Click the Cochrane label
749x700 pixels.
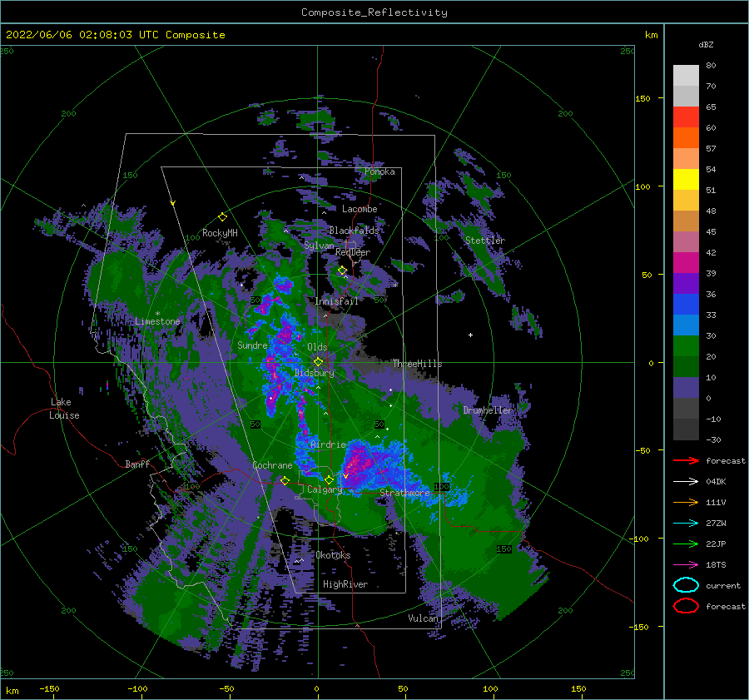click(272, 465)
